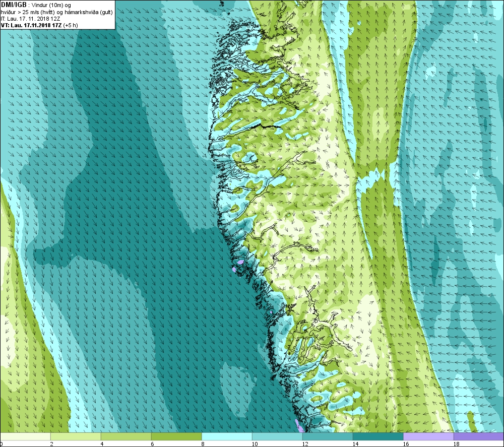
Task: Click the 6–8 m/s olive green swatch
Action: (x=176, y=436)
